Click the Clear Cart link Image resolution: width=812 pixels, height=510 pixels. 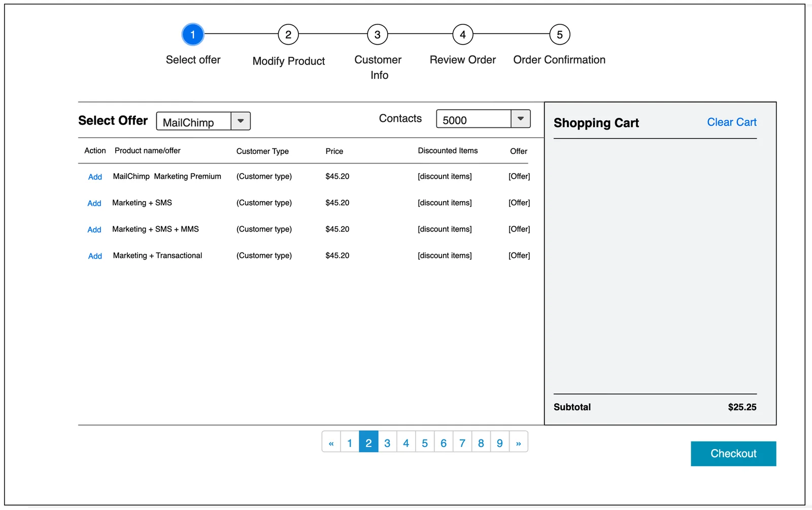(x=732, y=122)
